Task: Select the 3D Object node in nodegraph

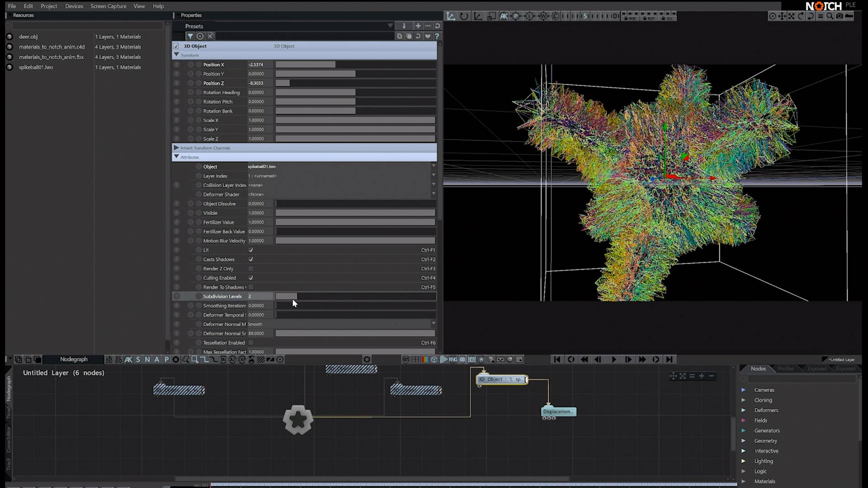Action: tap(502, 380)
